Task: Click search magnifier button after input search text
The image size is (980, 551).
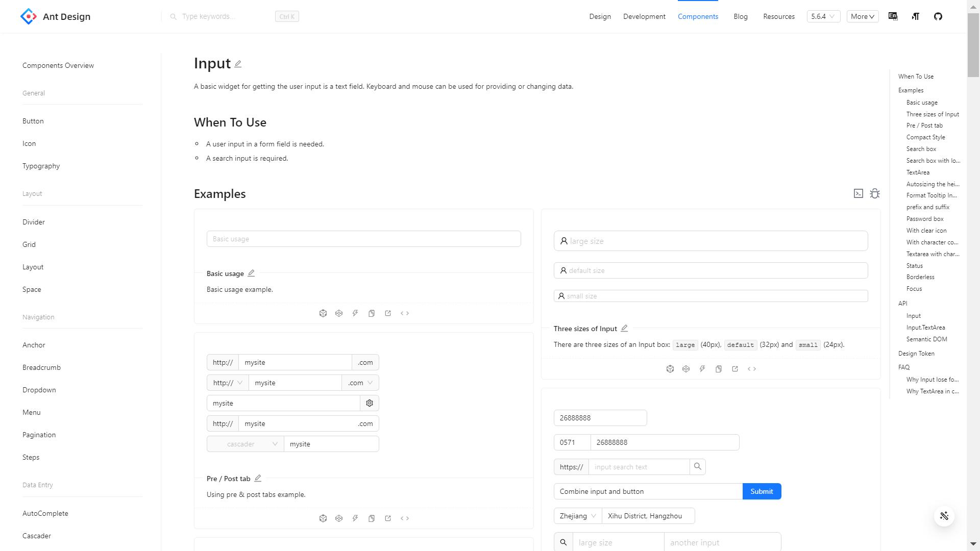Action: point(698,467)
